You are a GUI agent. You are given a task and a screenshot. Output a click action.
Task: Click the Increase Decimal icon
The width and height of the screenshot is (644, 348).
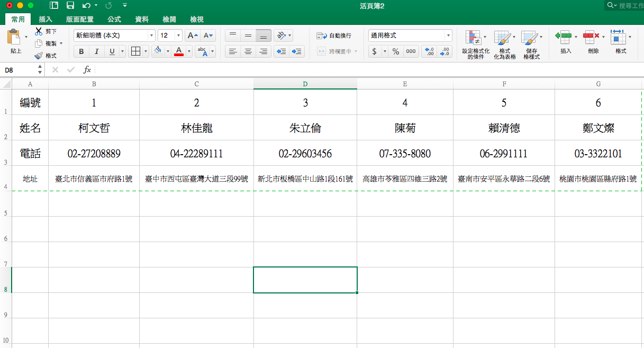430,51
